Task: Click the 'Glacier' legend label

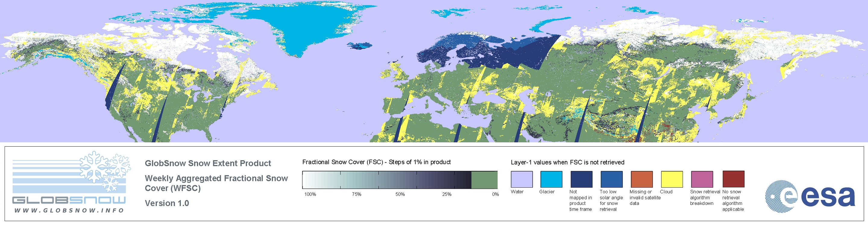Action: pyautogui.click(x=546, y=192)
